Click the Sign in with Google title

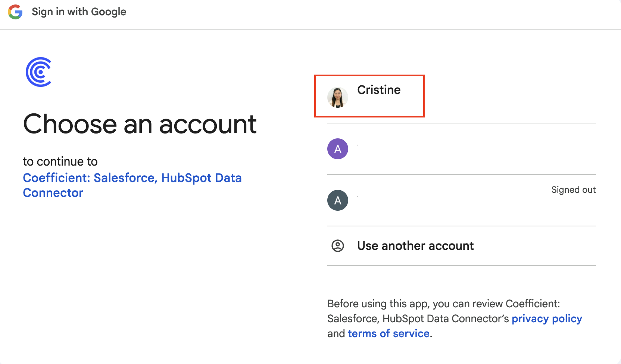tap(79, 12)
